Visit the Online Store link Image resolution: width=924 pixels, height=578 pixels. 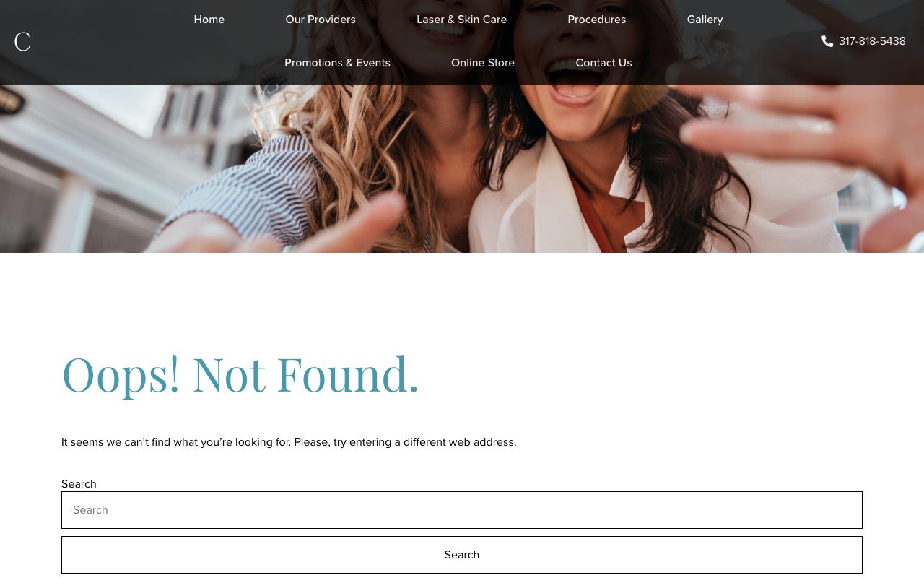(x=483, y=63)
